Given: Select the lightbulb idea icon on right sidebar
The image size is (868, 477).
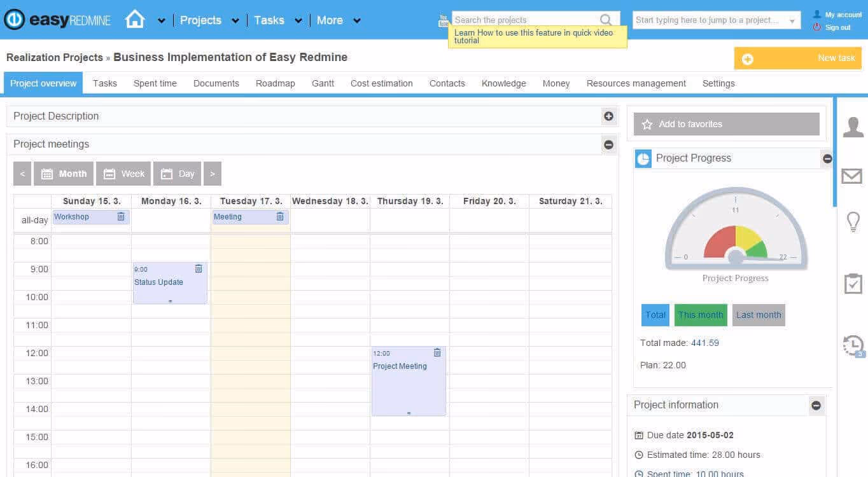Looking at the screenshot, I should [853, 221].
